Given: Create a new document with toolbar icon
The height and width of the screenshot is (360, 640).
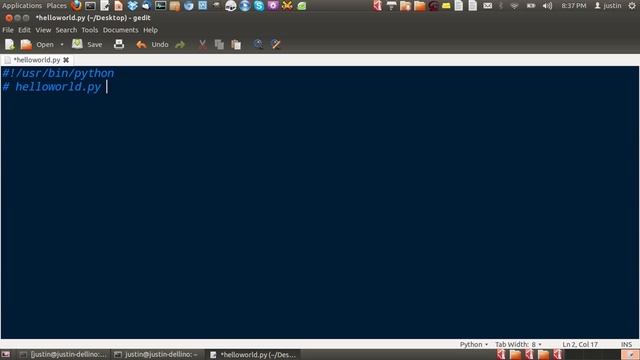Looking at the screenshot, I should [9, 44].
